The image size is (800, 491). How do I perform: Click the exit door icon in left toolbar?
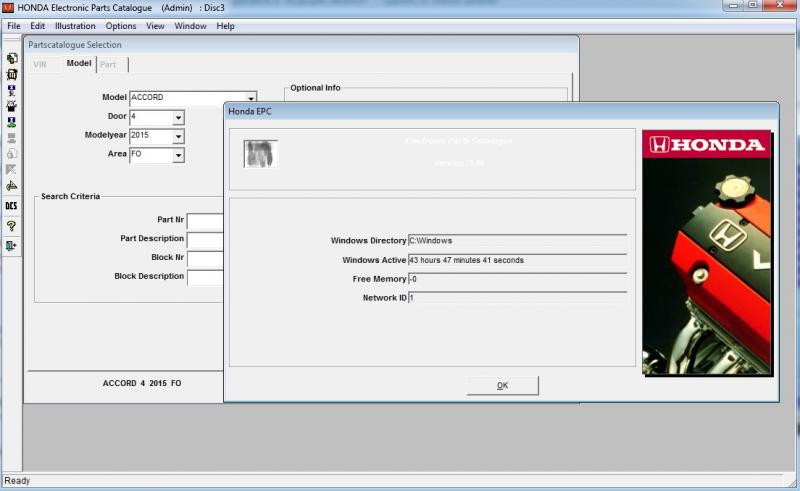pyautogui.click(x=11, y=246)
